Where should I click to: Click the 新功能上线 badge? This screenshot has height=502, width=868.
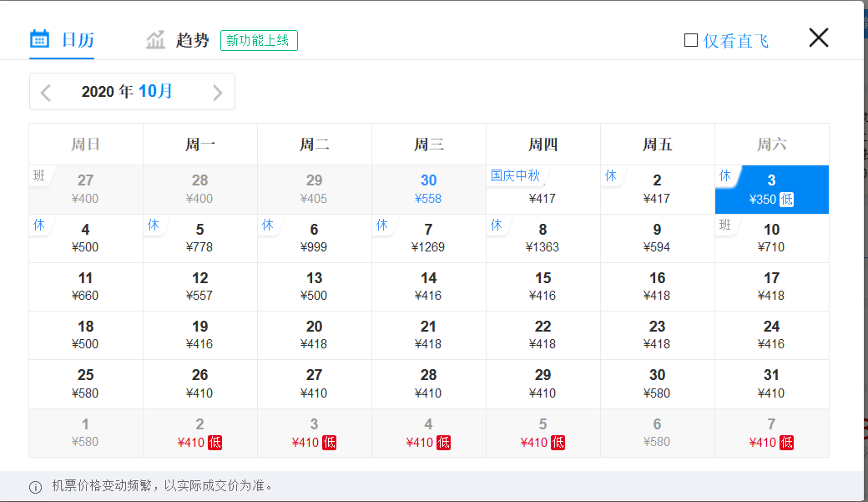pyautogui.click(x=259, y=40)
